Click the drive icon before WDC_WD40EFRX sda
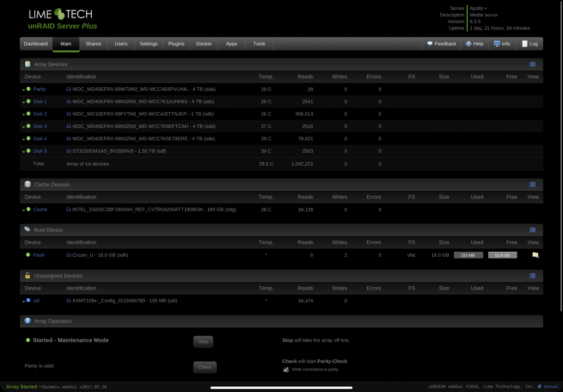563x392 pixels. 69,89
